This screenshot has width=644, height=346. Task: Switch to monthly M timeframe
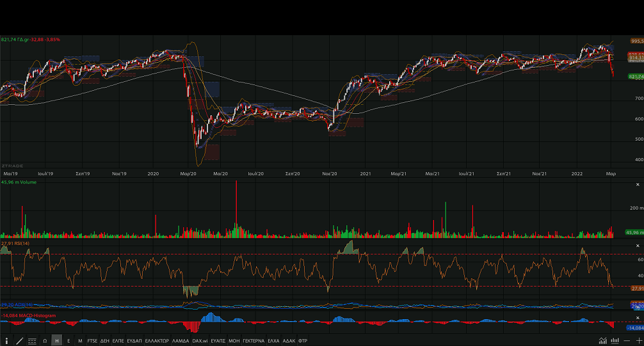[x=80, y=341]
